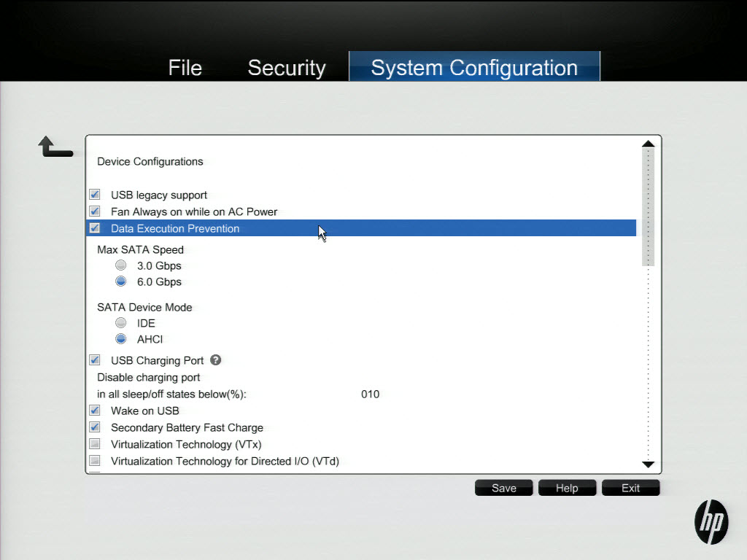The height and width of the screenshot is (560, 747).
Task: Disable Wake on USB
Action: pos(95,411)
